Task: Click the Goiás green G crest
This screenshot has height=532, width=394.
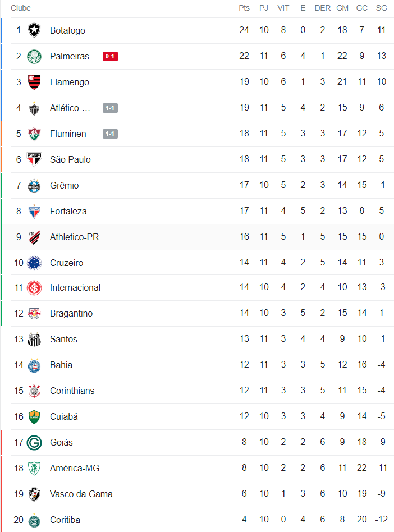Action: (34, 442)
